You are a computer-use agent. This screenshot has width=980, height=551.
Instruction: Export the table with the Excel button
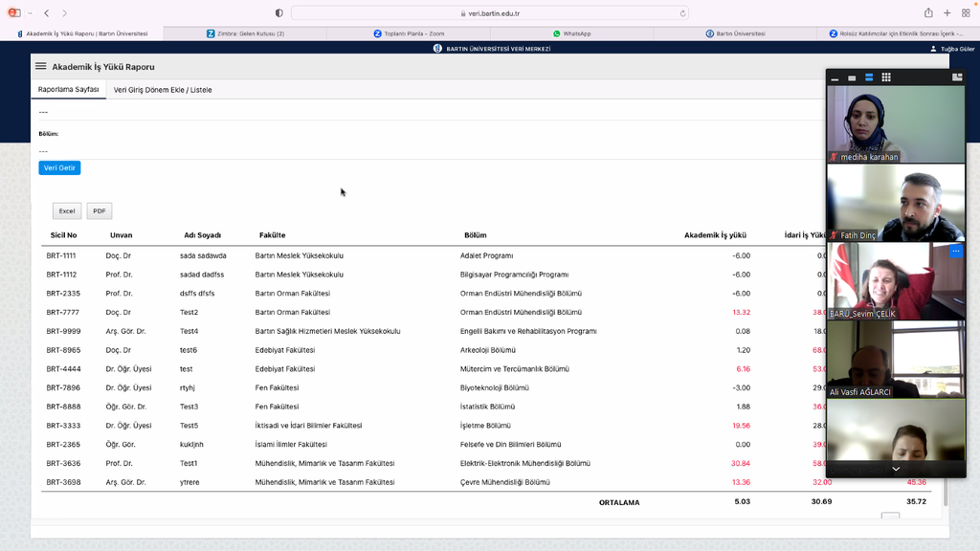tap(67, 210)
